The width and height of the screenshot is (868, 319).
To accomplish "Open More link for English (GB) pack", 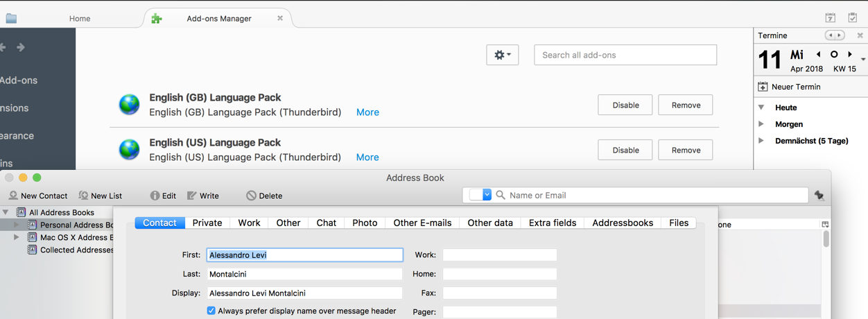I will click(x=367, y=112).
